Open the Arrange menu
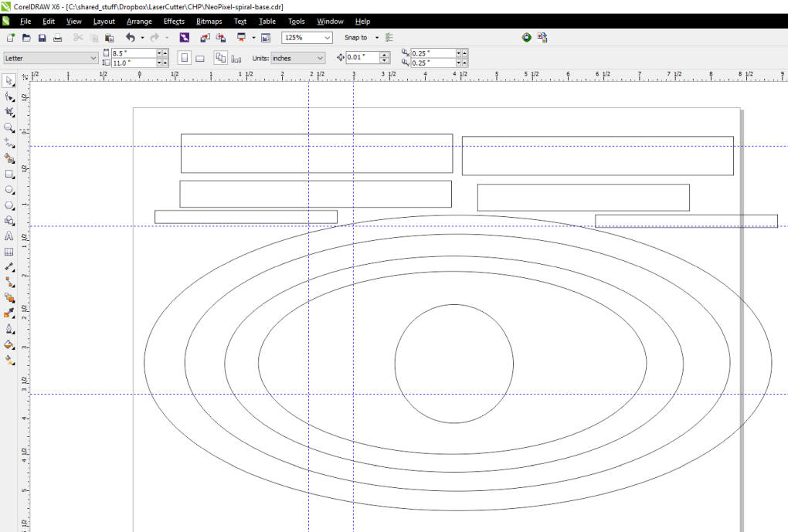788x532 pixels. tap(139, 22)
